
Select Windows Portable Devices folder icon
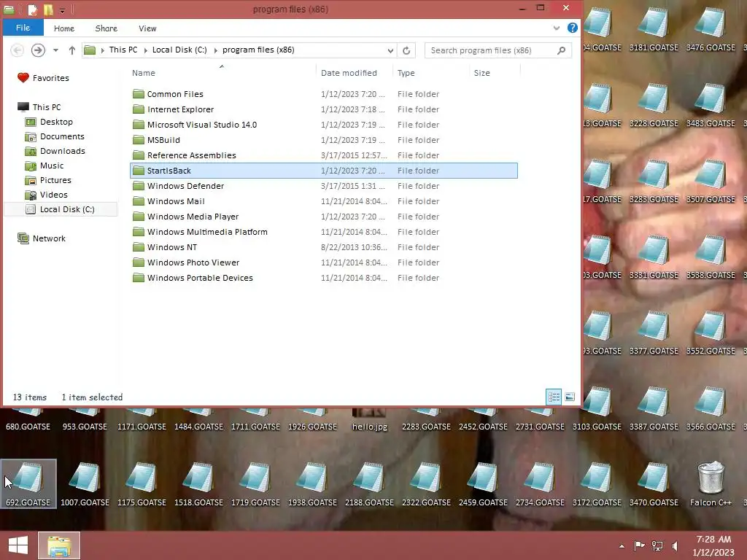tap(139, 278)
